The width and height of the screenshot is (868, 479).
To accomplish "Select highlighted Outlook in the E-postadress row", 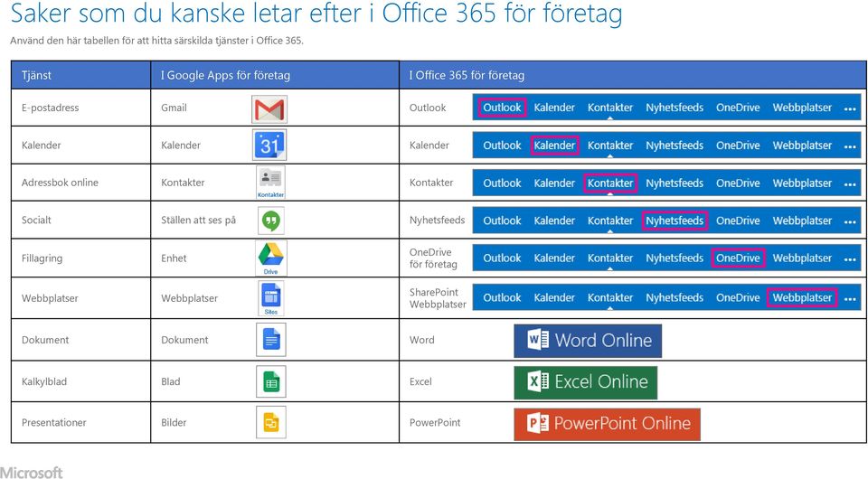I will tap(502, 108).
